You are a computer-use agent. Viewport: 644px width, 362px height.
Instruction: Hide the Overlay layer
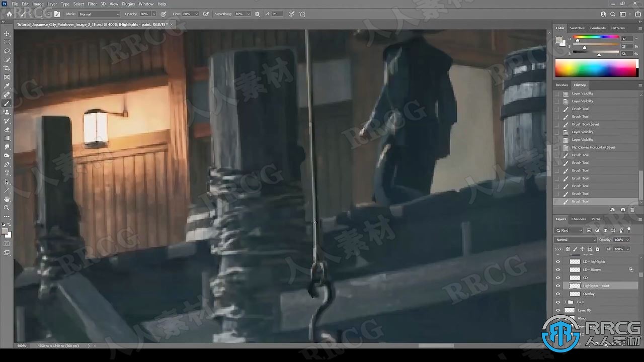[557, 294]
